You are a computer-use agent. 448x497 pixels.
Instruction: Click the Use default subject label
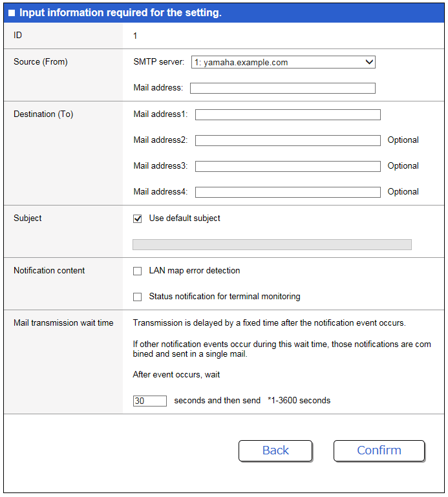point(184,218)
